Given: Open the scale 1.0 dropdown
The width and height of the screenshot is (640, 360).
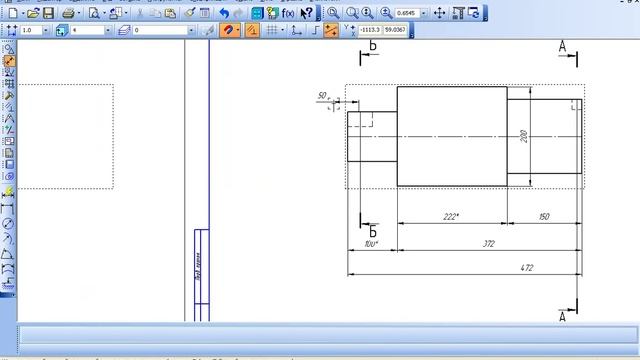Looking at the screenshot, I should click(x=45, y=30).
